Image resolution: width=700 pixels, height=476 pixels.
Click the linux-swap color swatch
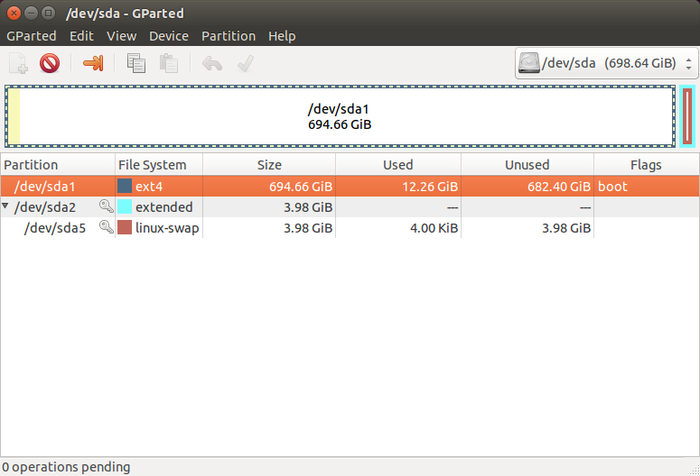[x=124, y=228]
